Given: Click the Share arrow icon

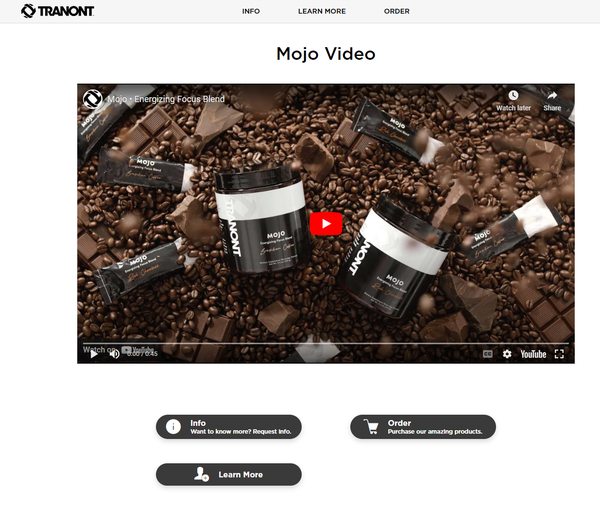Looking at the screenshot, I should click(552, 95).
